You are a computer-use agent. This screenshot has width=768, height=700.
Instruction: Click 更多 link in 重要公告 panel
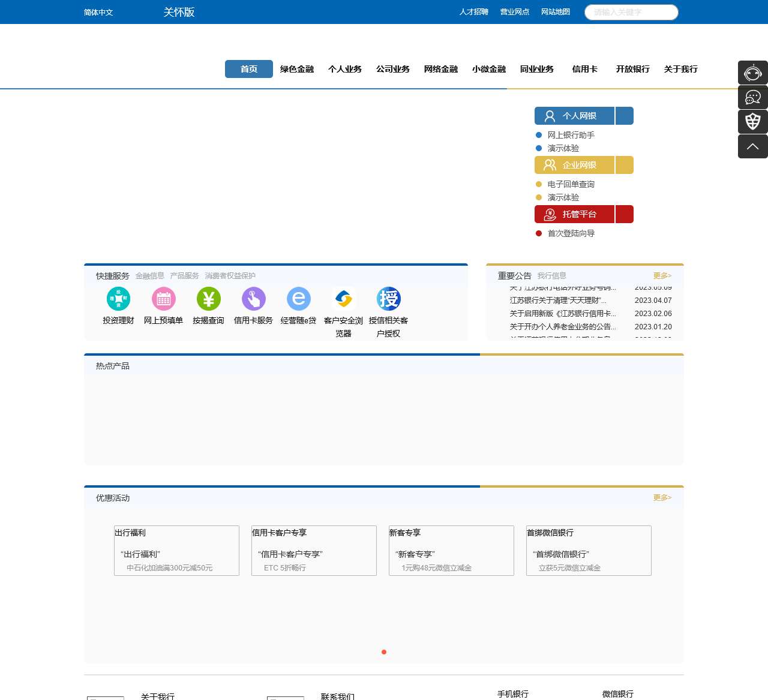click(662, 276)
